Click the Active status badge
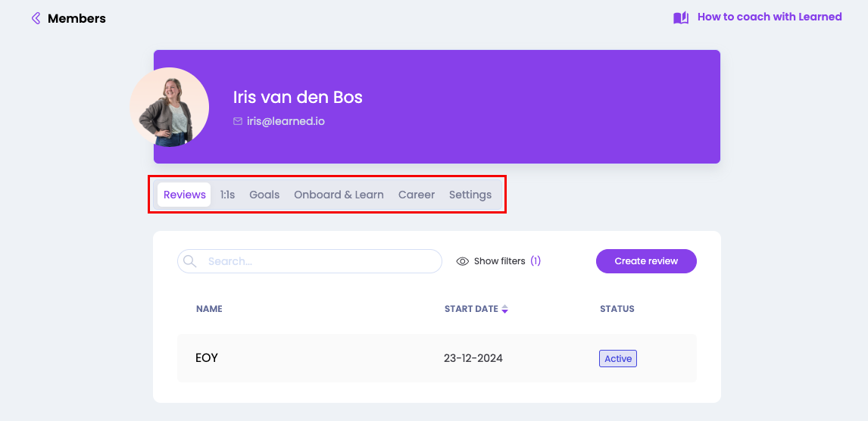This screenshot has width=868, height=421. click(617, 358)
